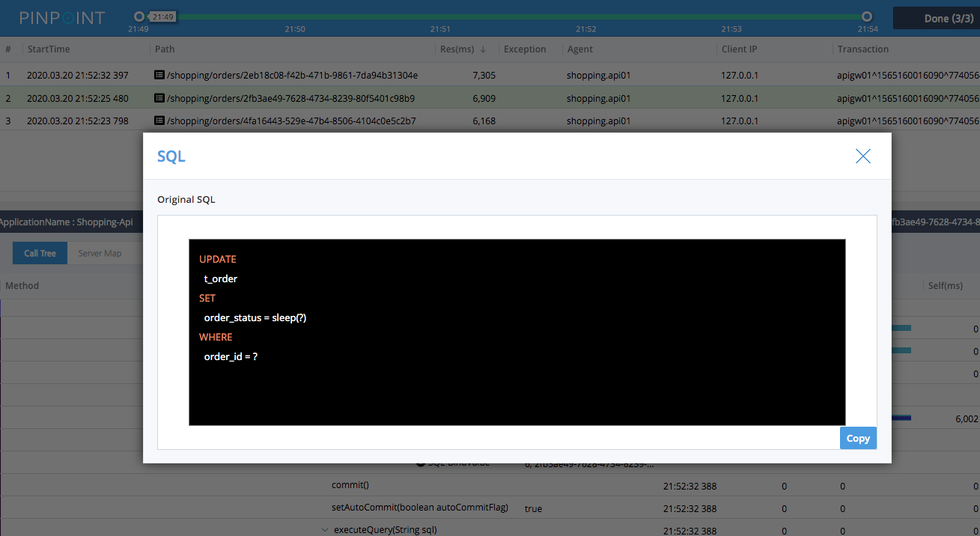Image resolution: width=980 pixels, height=536 pixels.
Task: Click the 21:49 time badge on the timeline
Action: click(163, 14)
